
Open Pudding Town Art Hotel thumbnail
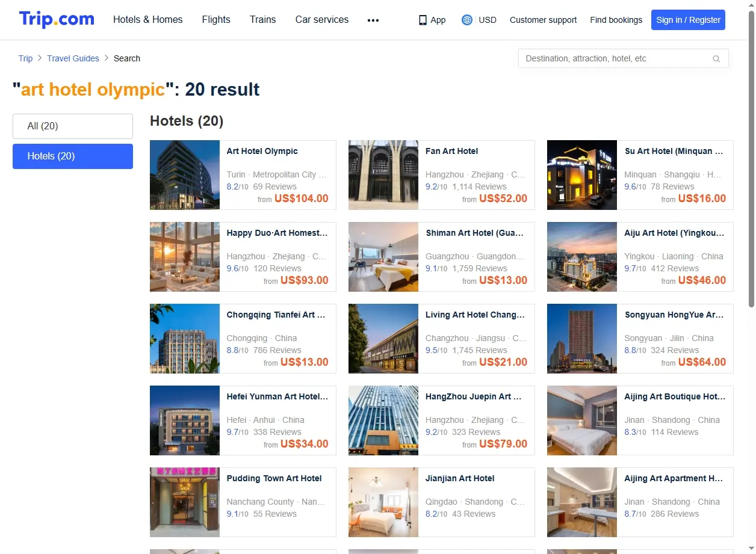coord(185,502)
